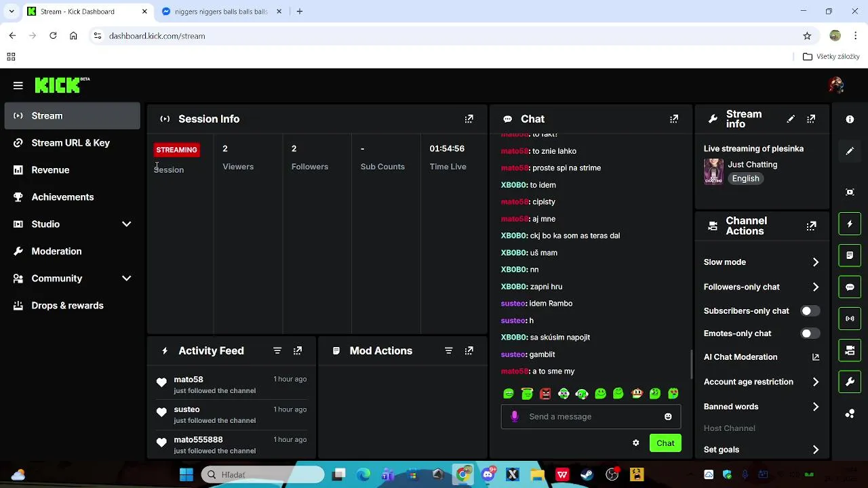Screen dimensions: 868x488
Task: Pop out the Stream info panel
Action: (811, 119)
